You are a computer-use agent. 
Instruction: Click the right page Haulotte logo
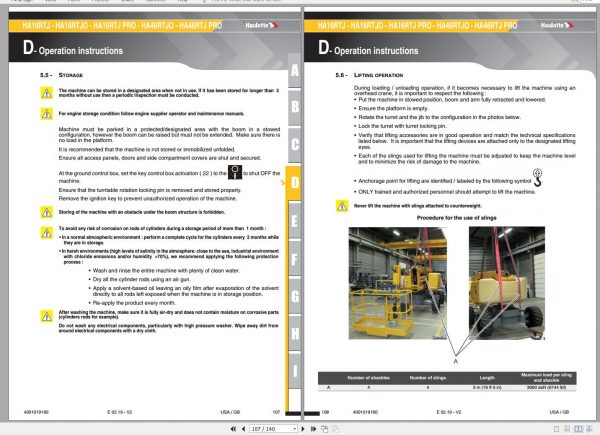pyautogui.click(x=557, y=25)
